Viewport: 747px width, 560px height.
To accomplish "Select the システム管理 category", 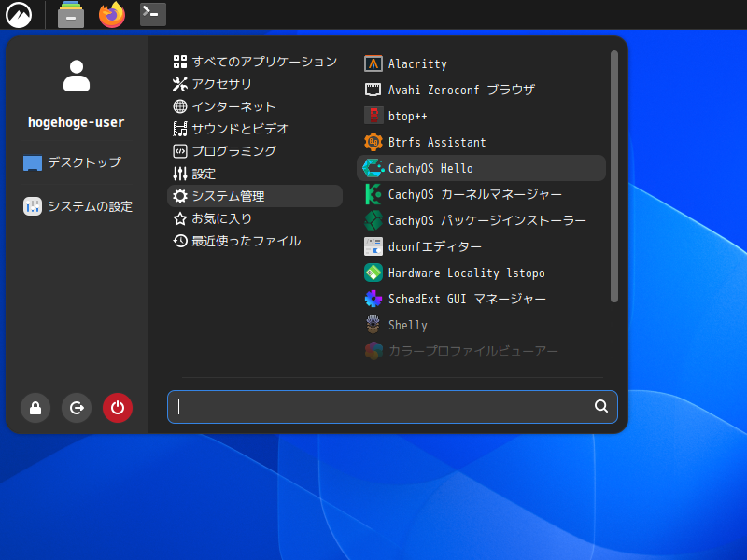I will (x=255, y=196).
